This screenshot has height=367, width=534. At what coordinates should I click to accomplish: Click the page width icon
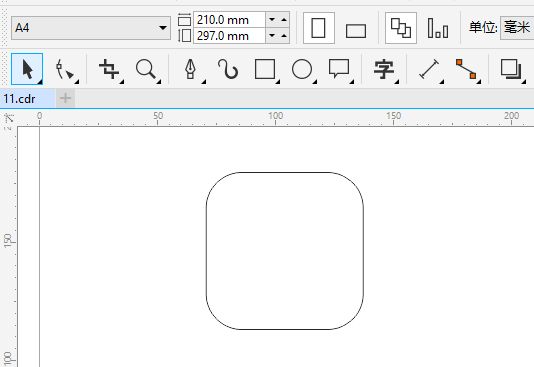tap(185, 19)
